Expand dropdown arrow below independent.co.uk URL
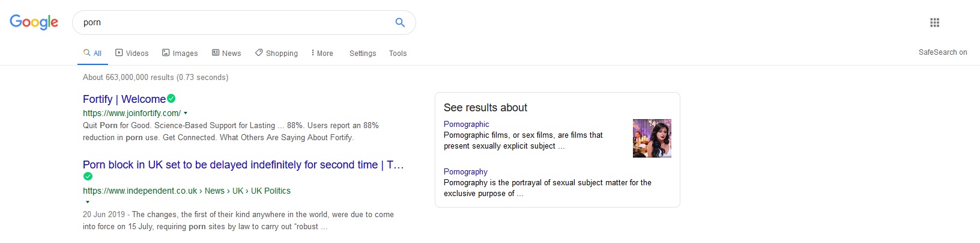This screenshot has height=243, width=980. tap(88, 202)
